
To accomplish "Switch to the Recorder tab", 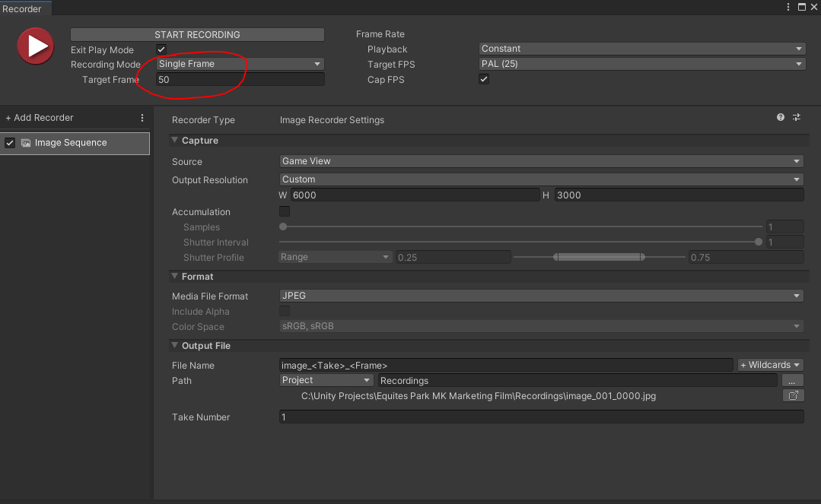I will 23,7.
